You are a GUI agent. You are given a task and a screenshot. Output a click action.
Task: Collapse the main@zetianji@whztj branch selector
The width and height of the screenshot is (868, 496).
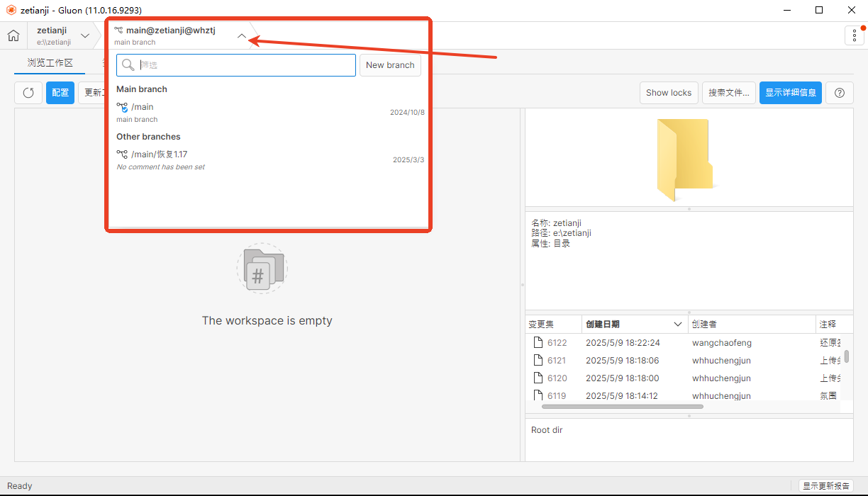coord(242,35)
